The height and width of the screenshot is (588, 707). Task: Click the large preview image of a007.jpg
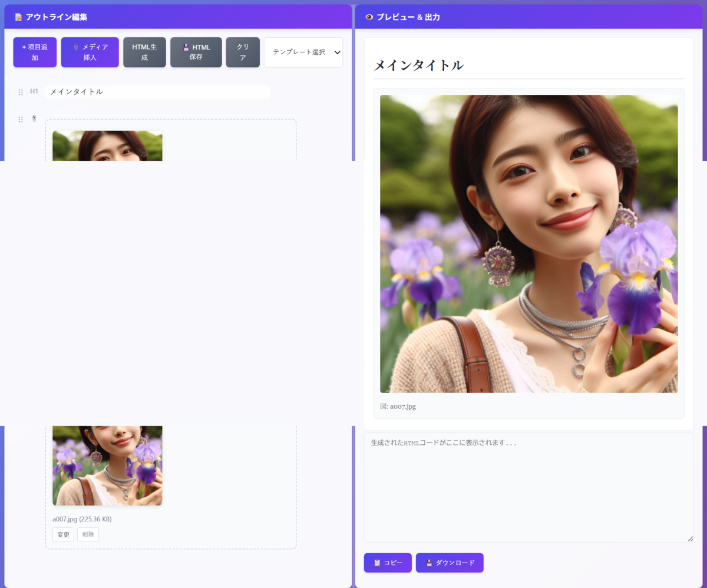point(529,244)
